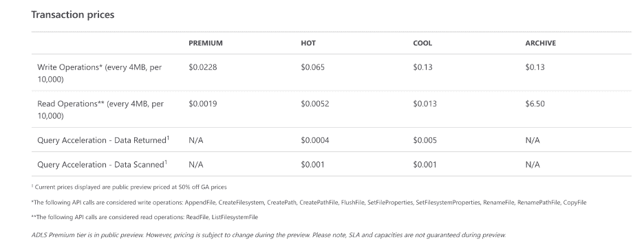Select the COOL column header
Viewport: 644px width, 250px height.
pos(422,43)
